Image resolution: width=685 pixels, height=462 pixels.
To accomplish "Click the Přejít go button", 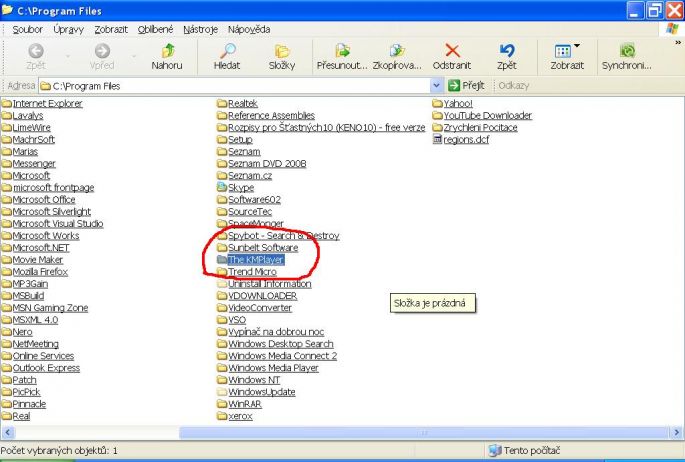I will (467, 85).
